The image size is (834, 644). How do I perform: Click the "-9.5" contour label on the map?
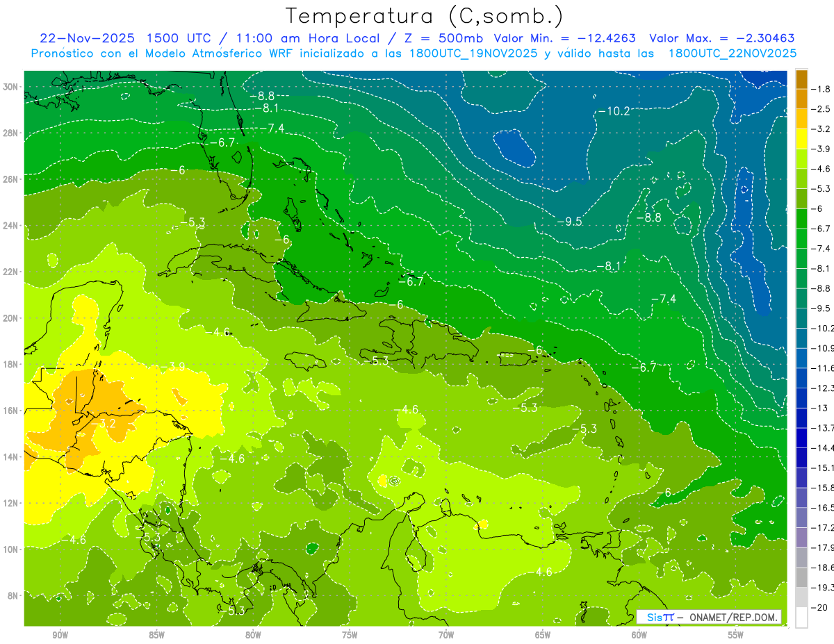coord(569,221)
